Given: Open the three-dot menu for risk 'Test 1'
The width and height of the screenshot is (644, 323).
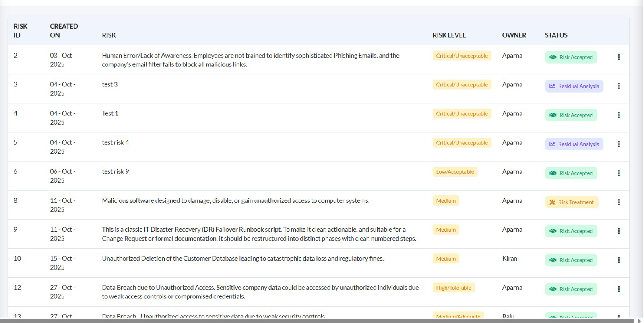Looking at the screenshot, I should point(619,115).
